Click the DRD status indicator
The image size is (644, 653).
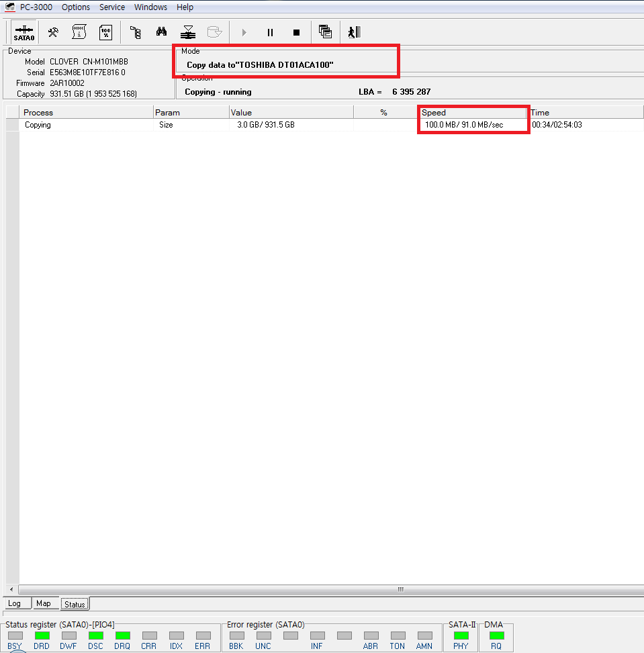click(42, 636)
